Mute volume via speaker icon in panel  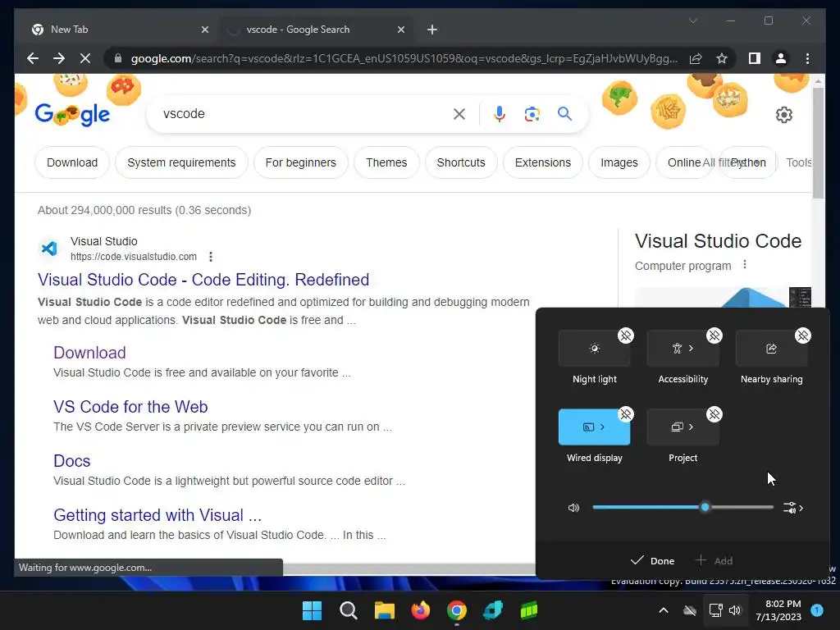[x=573, y=508]
